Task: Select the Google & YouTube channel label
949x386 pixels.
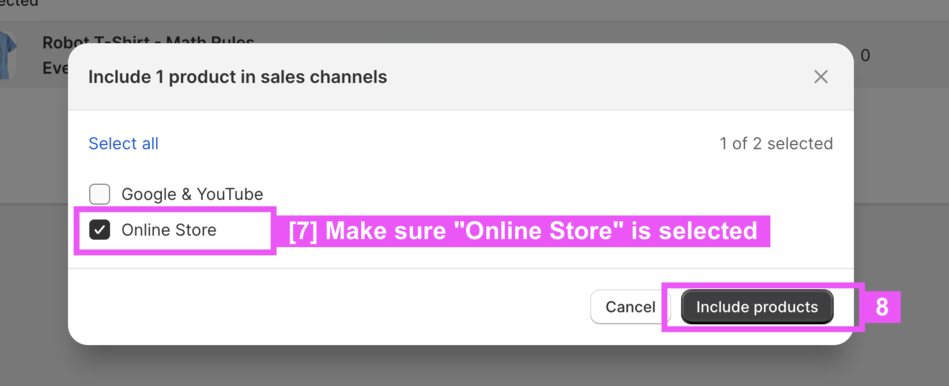Action: point(192,194)
